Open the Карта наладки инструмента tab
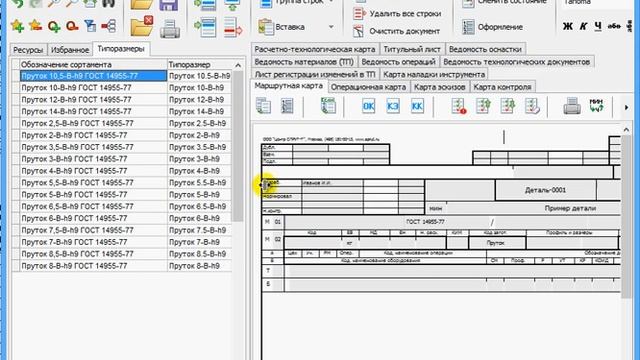 tap(434, 74)
